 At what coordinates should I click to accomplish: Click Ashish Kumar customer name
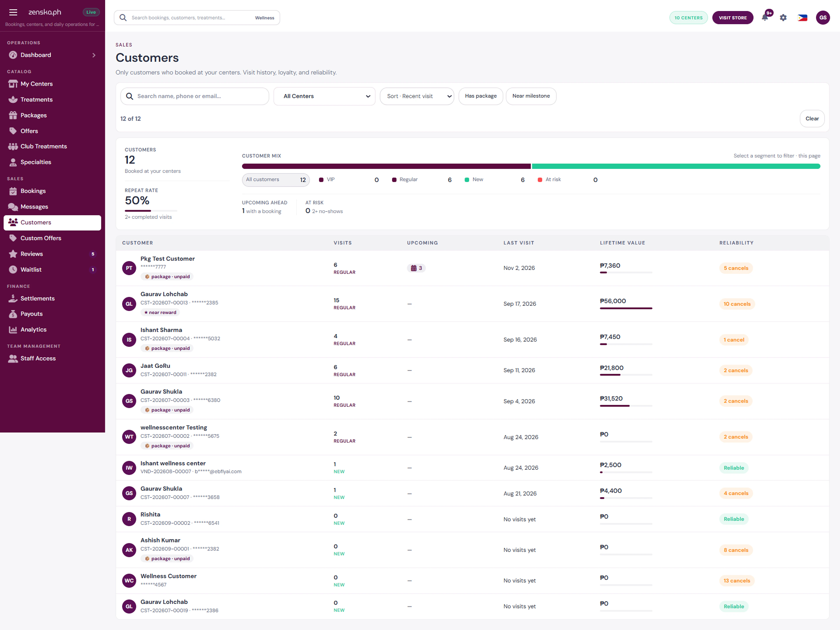(x=160, y=540)
